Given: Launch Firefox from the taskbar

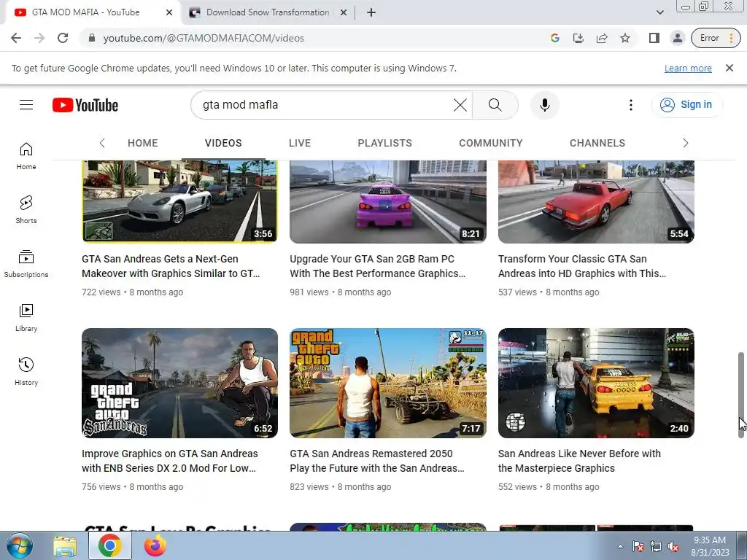Looking at the screenshot, I should [155, 546].
